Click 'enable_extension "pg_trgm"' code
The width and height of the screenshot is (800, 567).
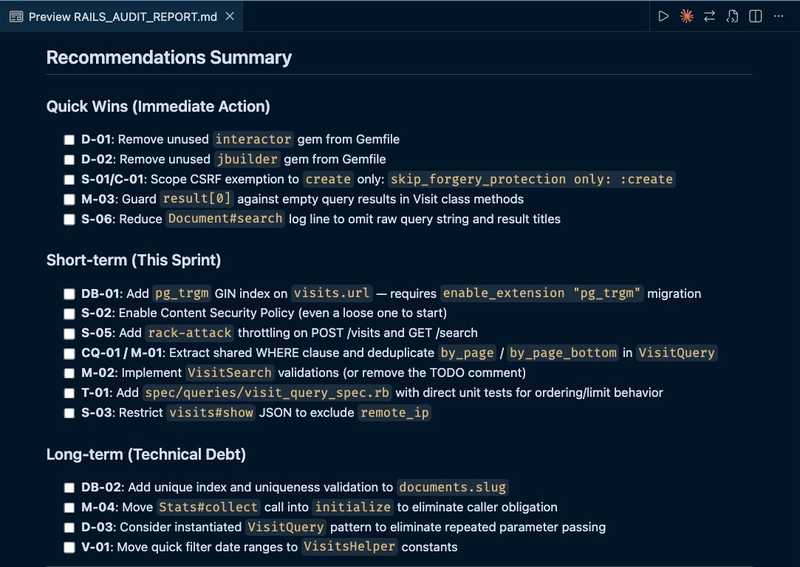(541, 293)
